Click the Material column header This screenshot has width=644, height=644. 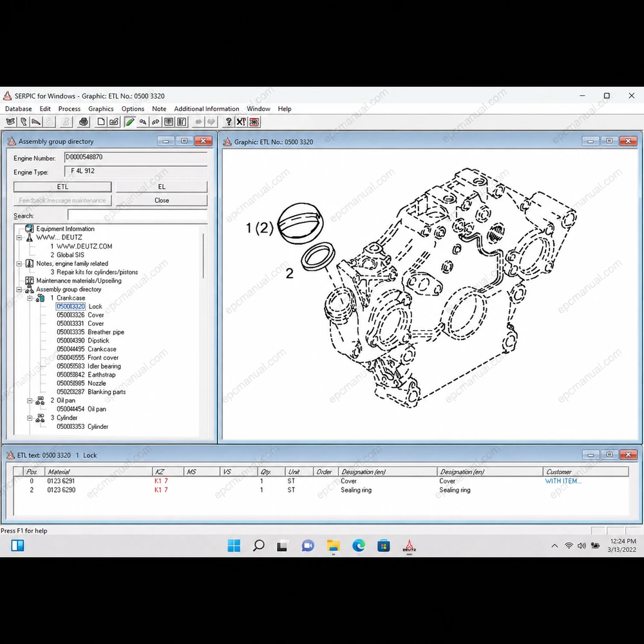98,472
